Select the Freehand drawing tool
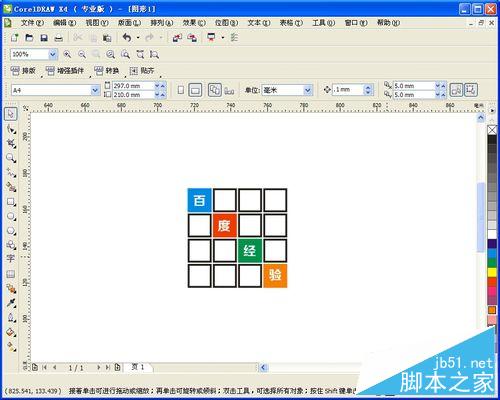The width and height of the screenshot is (500, 400). pyautogui.click(x=11, y=173)
